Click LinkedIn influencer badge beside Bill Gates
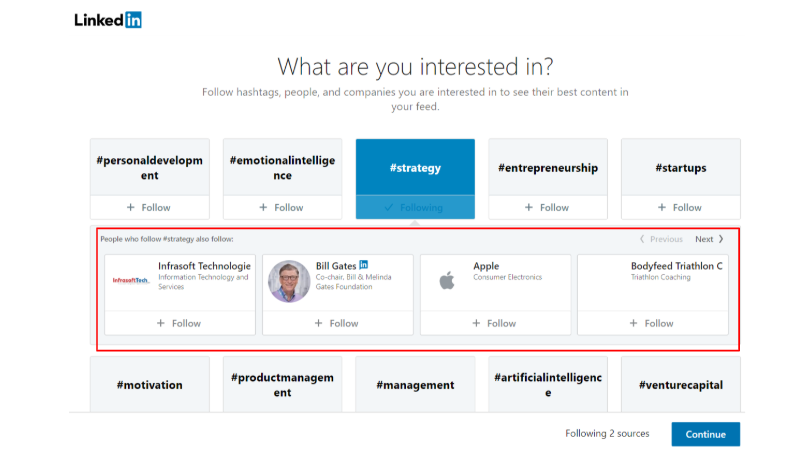 pos(364,265)
